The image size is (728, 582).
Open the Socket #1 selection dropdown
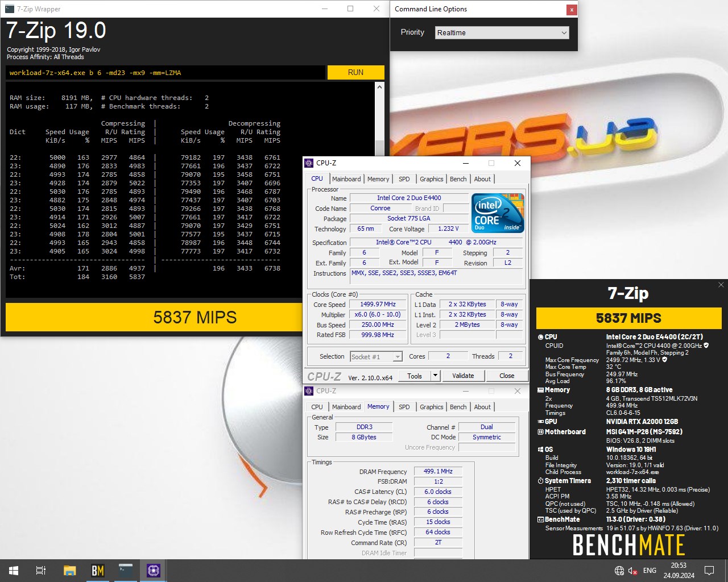pyautogui.click(x=376, y=356)
